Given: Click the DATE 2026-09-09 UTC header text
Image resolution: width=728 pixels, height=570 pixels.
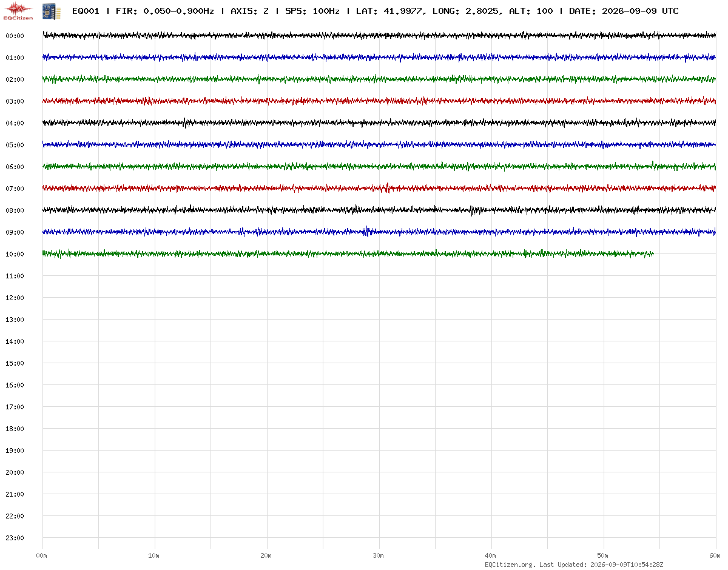Looking at the screenshot, I should click(x=624, y=11).
